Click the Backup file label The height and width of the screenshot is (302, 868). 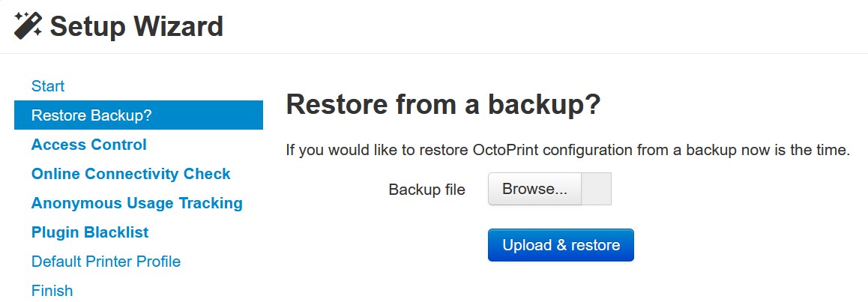pos(427,190)
